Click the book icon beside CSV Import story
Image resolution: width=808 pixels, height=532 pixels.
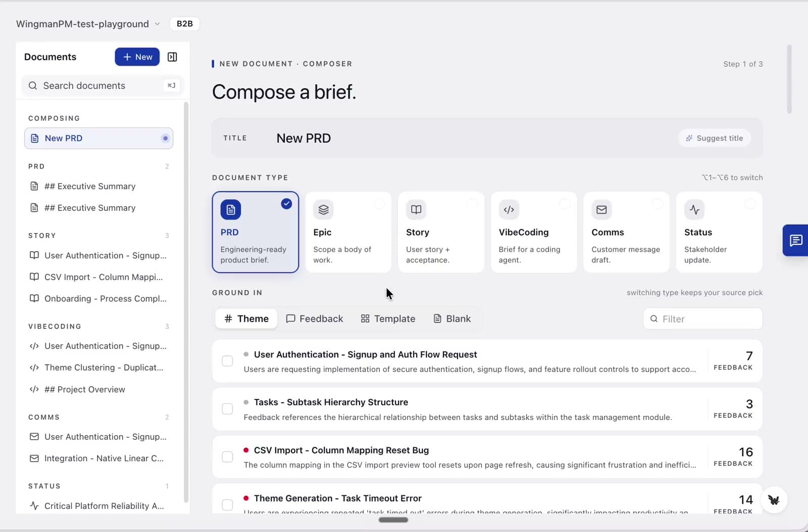(34, 277)
